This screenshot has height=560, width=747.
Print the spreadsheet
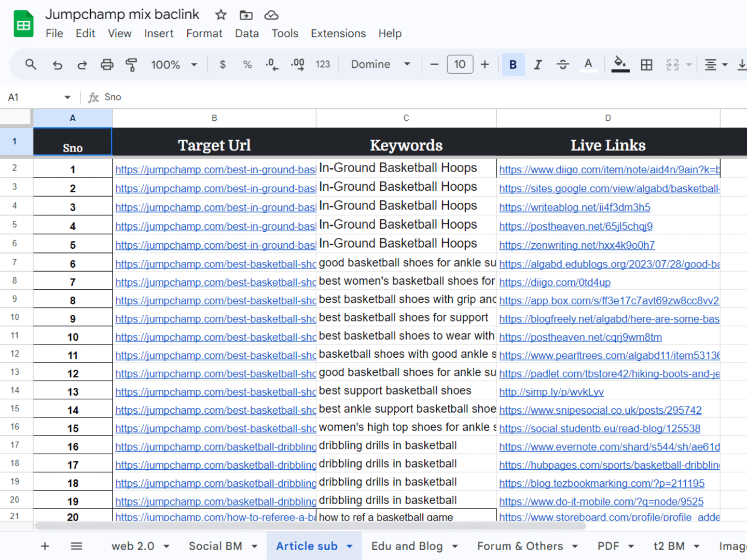[x=107, y=64]
